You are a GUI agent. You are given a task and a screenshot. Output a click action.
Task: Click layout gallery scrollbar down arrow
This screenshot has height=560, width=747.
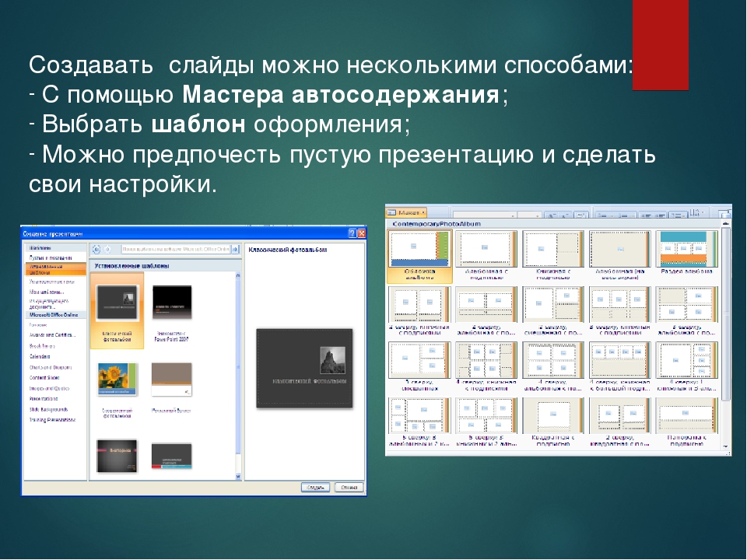pos(726,446)
